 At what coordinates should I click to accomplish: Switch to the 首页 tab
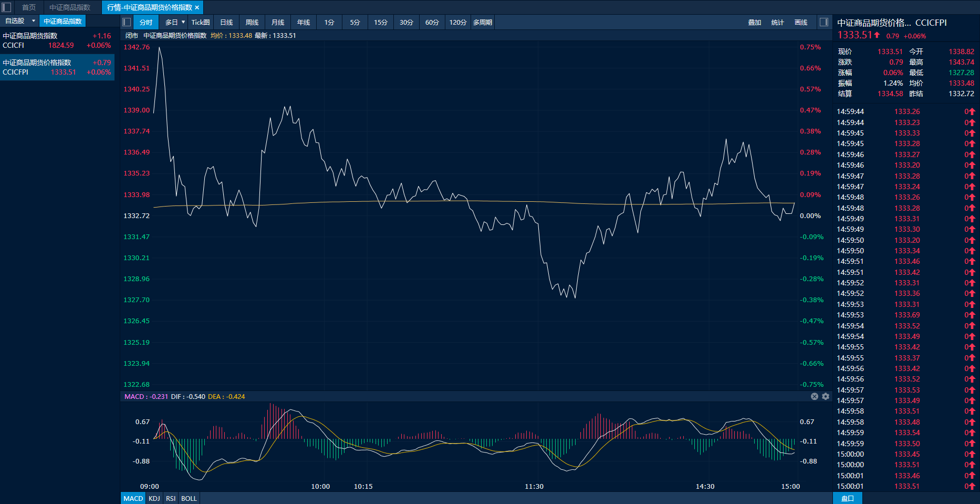29,7
